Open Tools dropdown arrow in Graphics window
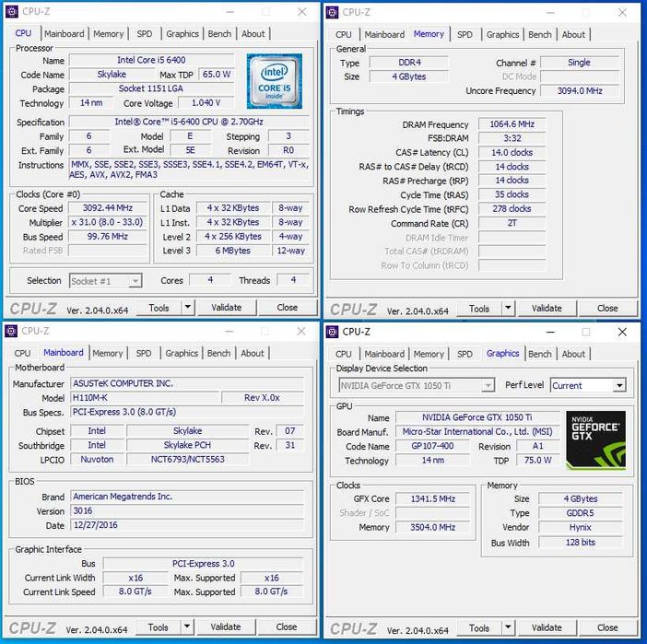 coord(508,628)
